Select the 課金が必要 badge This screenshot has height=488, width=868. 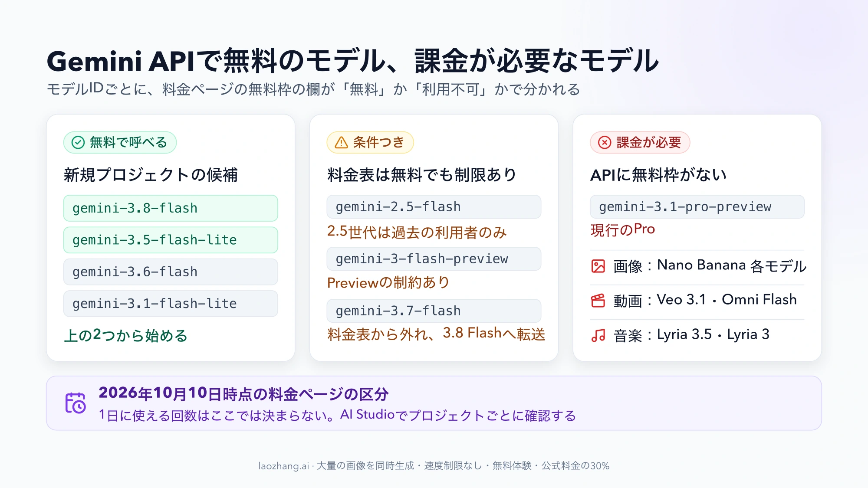[x=640, y=142]
